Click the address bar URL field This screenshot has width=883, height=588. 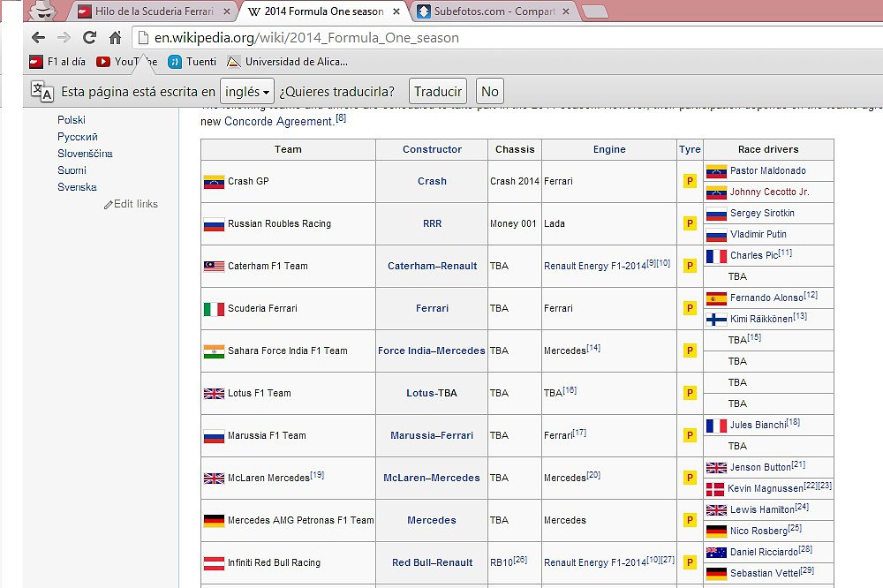(507, 38)
